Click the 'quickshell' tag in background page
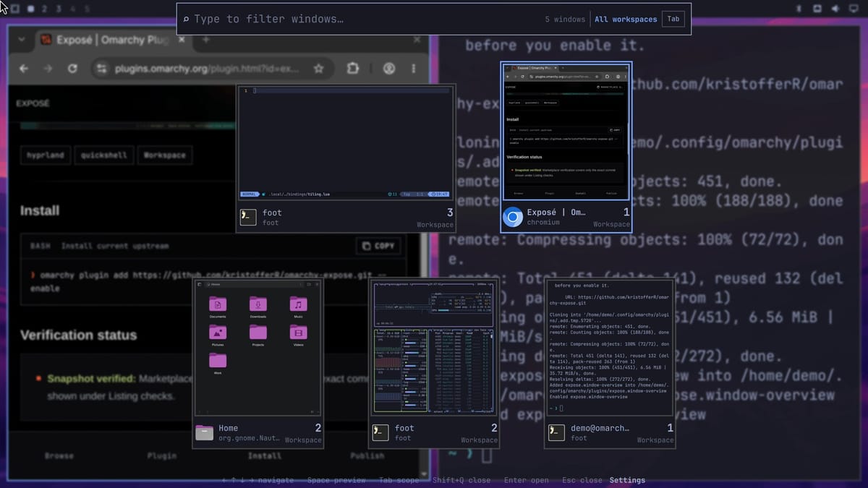Viewport: 868px width, 488px height. 103,155
